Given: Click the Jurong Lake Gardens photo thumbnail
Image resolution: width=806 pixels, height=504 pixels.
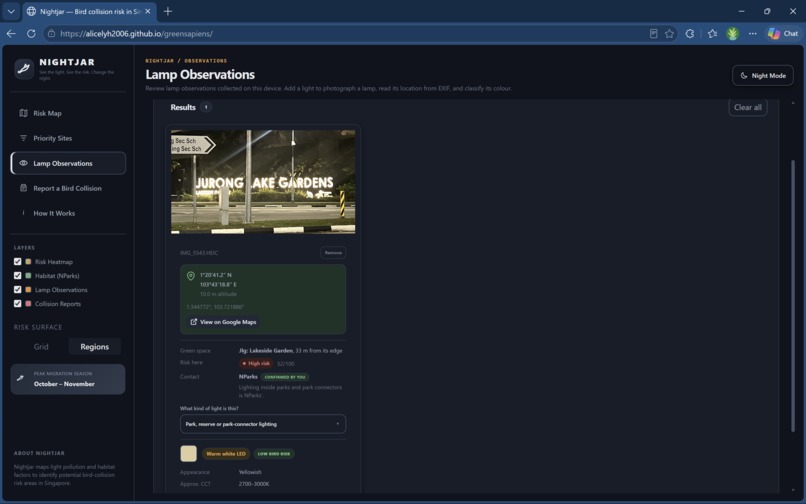Looking at the screenshot, I should click(263, 182).
